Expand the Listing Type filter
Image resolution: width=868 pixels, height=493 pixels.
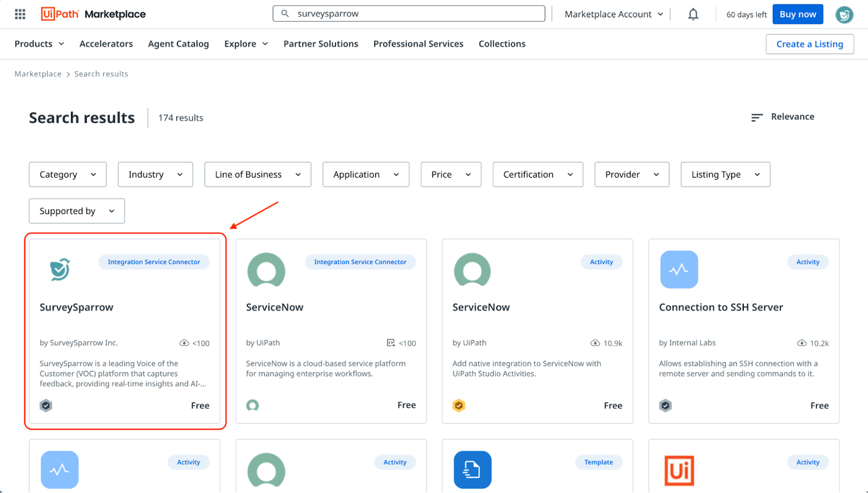pyautogui.click(x=725, y=174)
